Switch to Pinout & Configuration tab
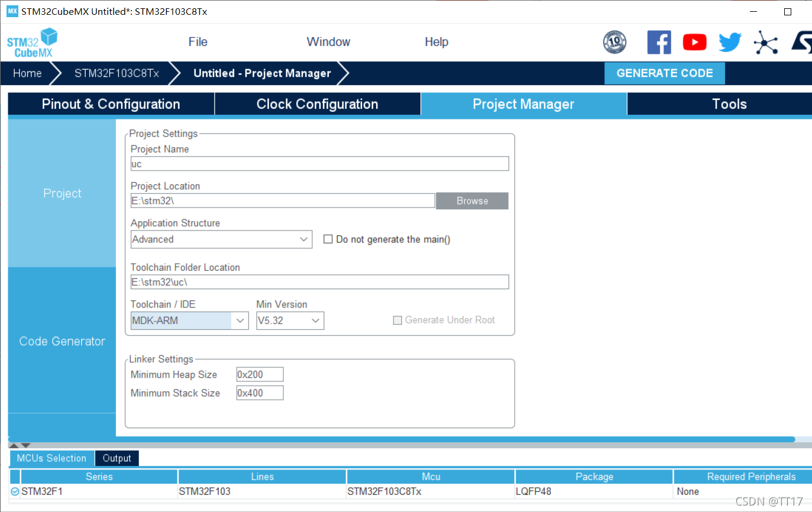This screenshot has width=812, height=512. click(x=111, y=104)
